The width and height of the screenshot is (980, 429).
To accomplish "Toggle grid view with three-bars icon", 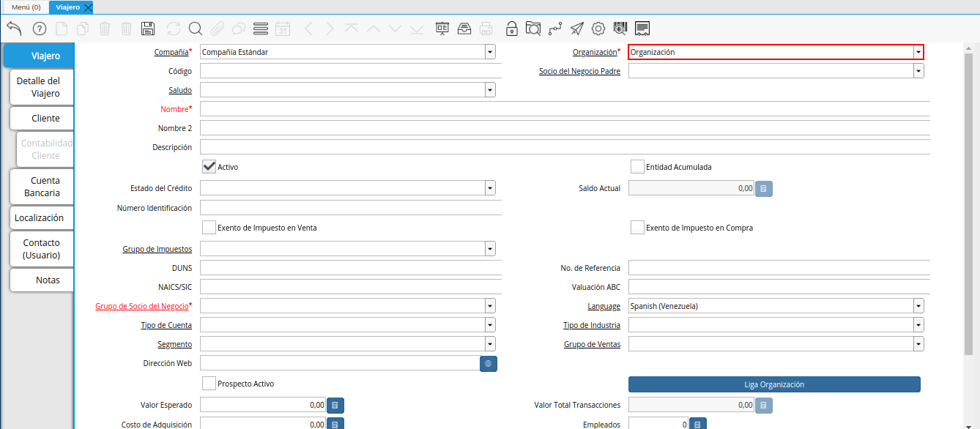I will click(x=260, y=29).
